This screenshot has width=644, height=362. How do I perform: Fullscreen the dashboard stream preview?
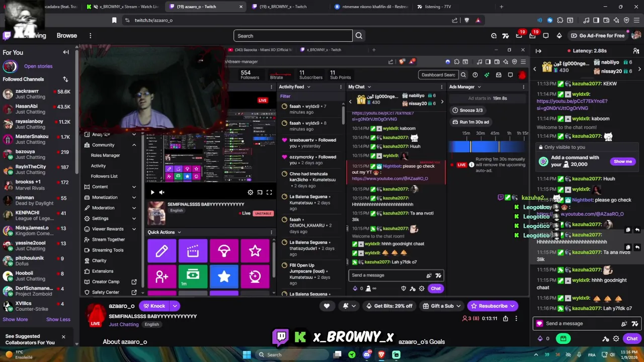point(269,192)
